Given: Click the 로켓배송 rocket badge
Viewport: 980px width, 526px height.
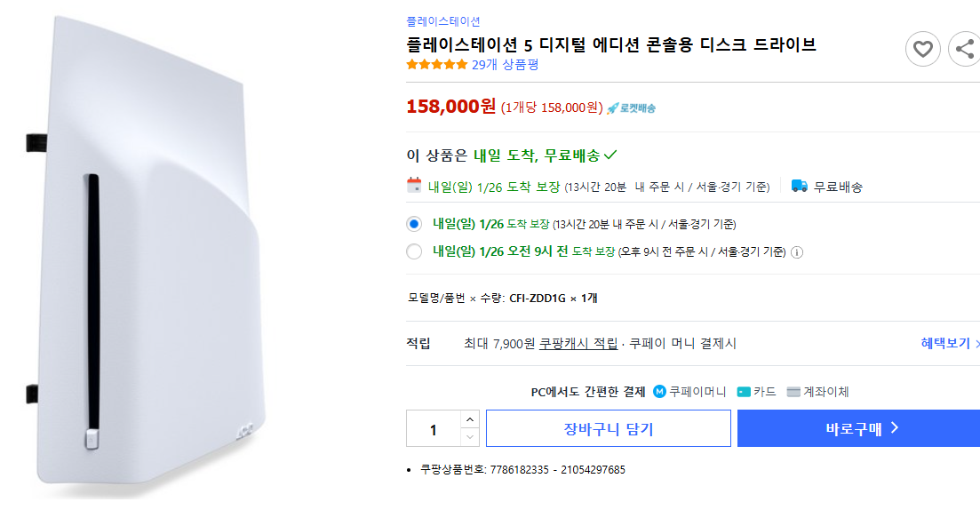Looking at the screenshot, I should point(632,108).
